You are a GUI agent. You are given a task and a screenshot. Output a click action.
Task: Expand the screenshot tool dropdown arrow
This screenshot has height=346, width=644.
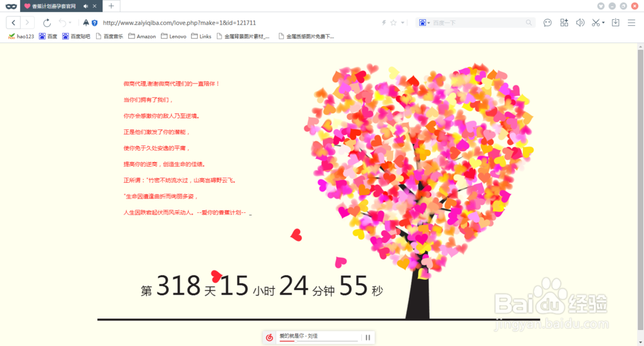pos(603,23)
